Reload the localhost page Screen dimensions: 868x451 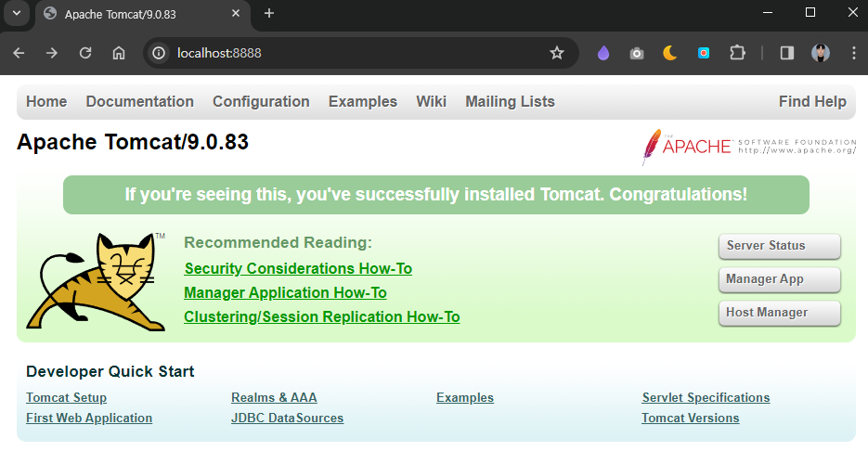(85, 53)
